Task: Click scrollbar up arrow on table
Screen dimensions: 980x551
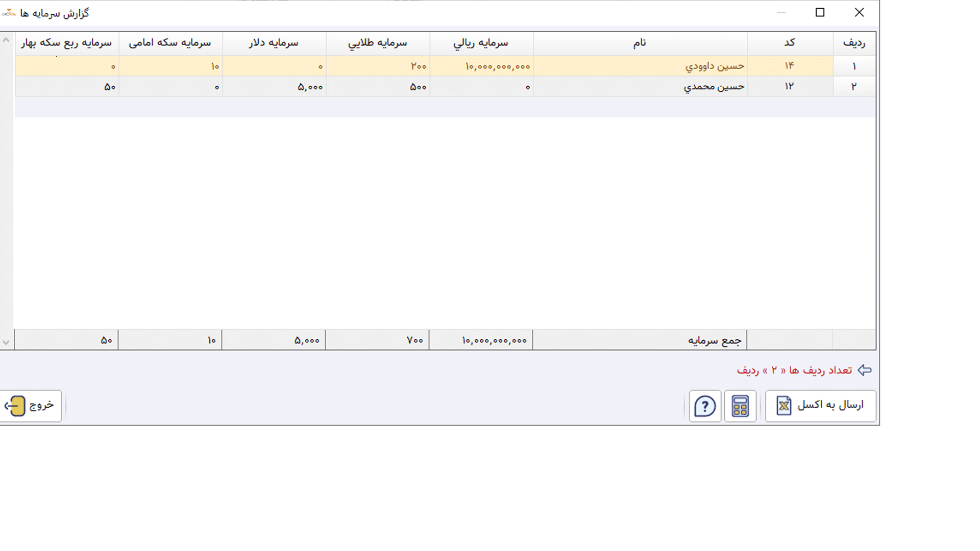Action: (x=6, y=40)
